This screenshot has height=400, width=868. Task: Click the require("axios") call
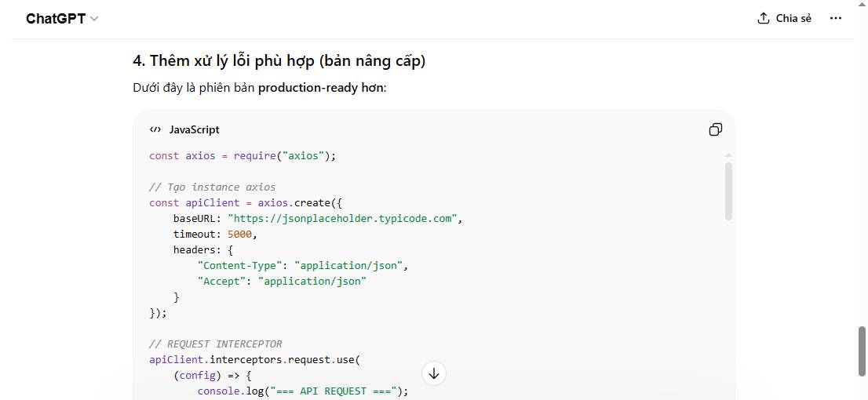[284, 155]
